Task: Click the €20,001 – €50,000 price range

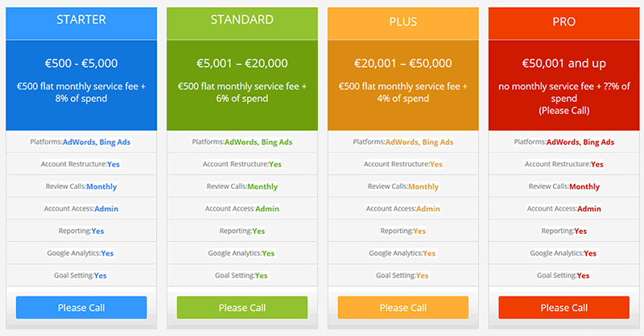Action: [x=403, y=64]
